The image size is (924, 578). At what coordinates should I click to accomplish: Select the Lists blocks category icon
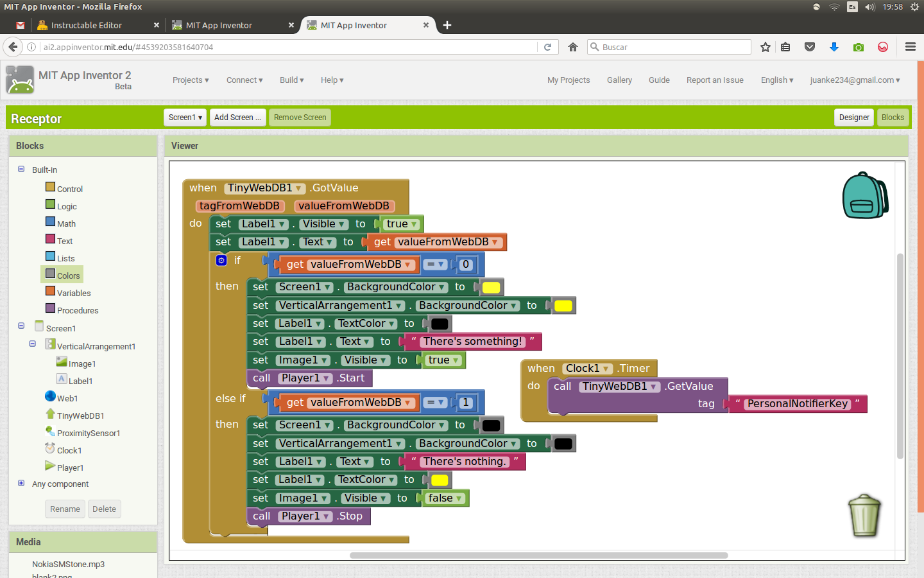[x=50, y=256]
